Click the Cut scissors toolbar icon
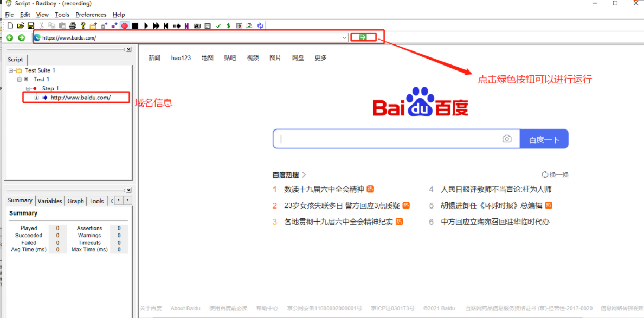 pyautogui.click(x=42, y=26)
